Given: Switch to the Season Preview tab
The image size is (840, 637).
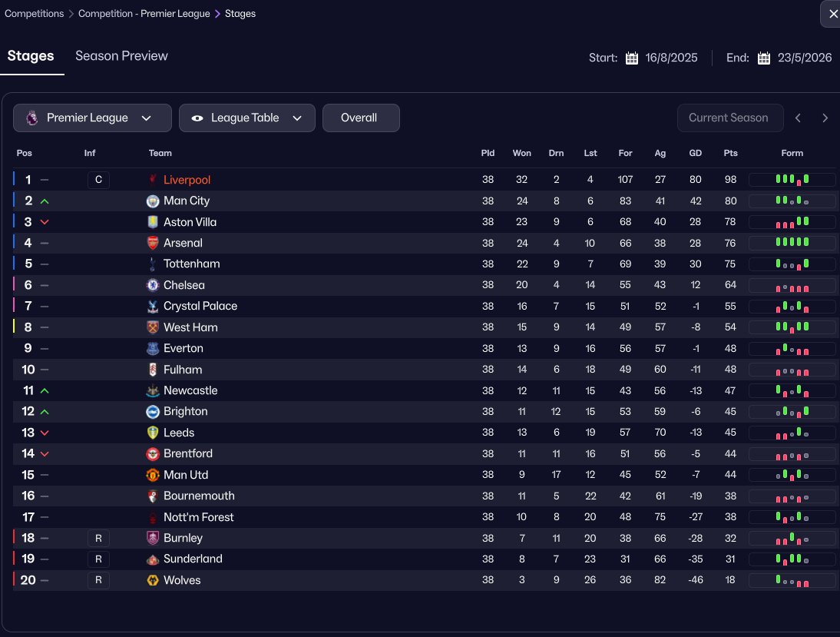Looking at the screenshot, I should (x=121, y=56).
